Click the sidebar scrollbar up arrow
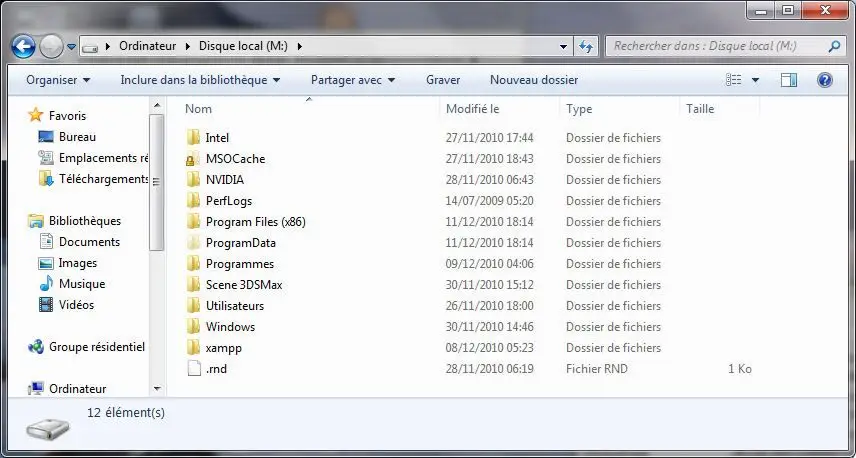This screenshot has height=458, width=856. tap(157, 105)
